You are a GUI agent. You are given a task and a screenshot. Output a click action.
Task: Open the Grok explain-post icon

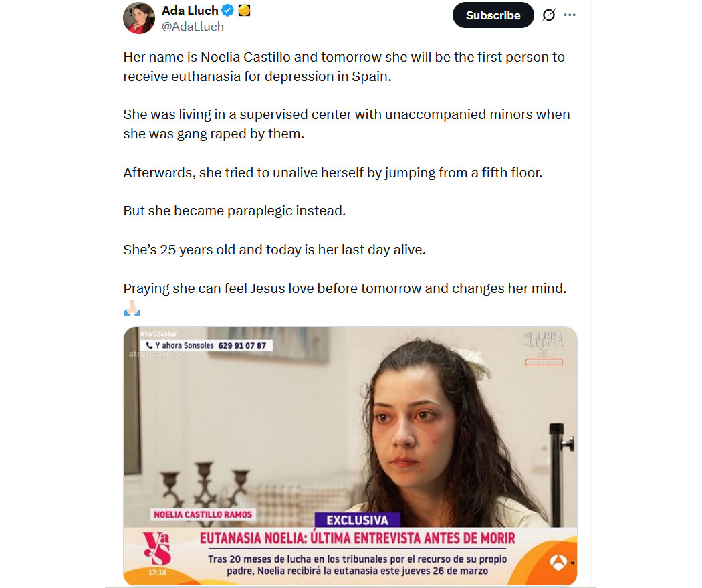coord(549,15)
